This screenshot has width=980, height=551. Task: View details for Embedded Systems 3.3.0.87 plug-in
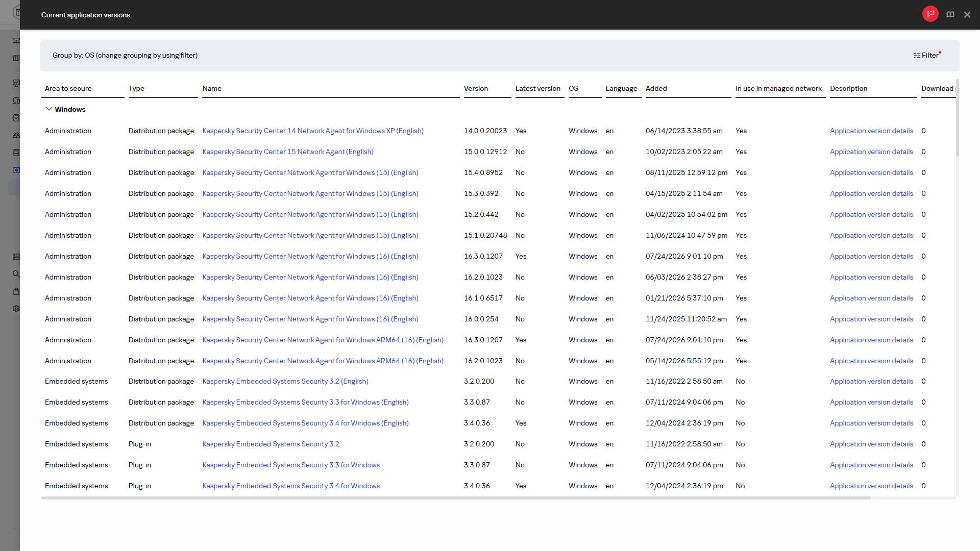tap(871, 465)
